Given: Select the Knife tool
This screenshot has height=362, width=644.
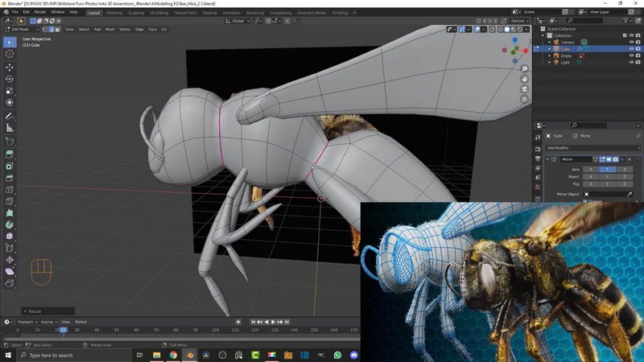Looking at the screenshot, I should tap(10, 202).
